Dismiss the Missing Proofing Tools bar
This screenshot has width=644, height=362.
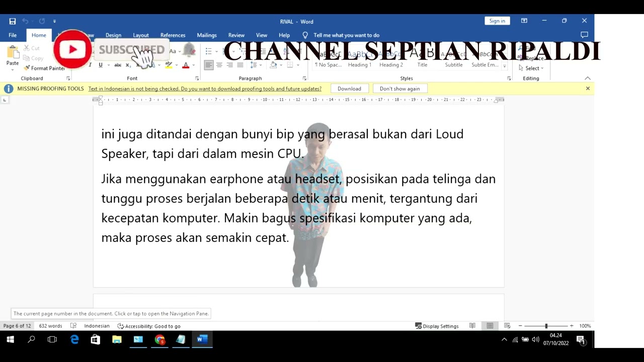tap(588, 88)
